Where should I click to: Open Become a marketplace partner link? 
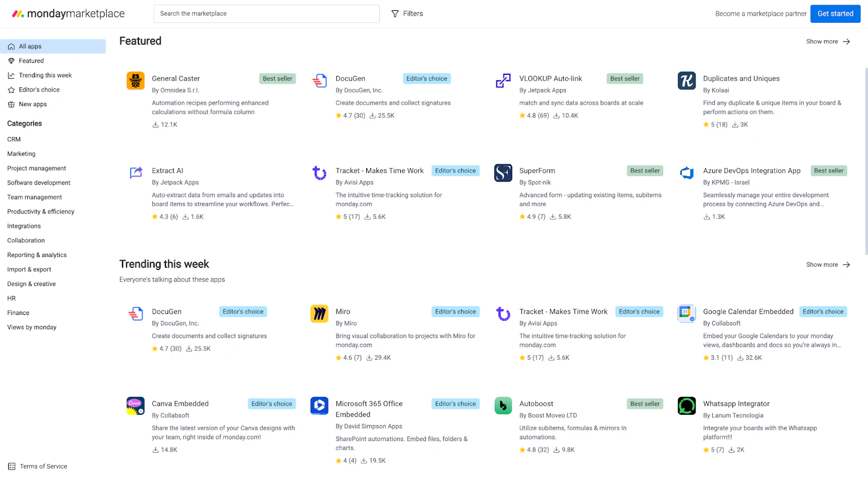click(x=761, y=14)
